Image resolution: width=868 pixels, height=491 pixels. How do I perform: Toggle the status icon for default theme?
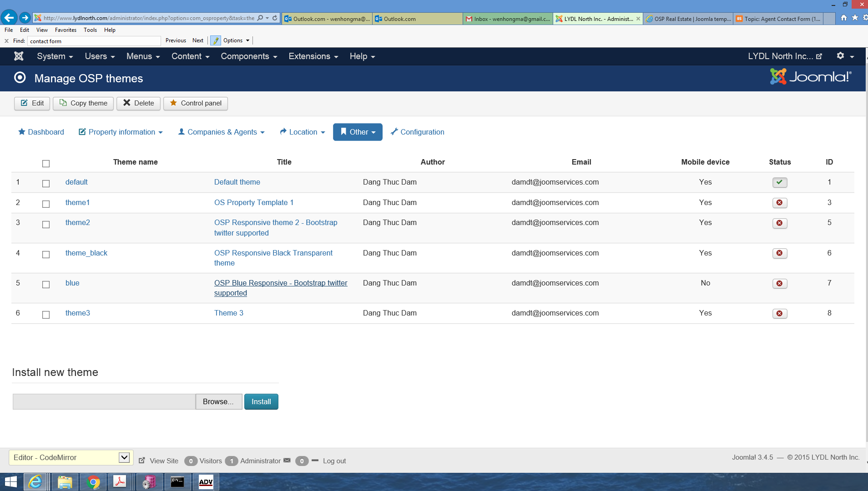(780, 182)
